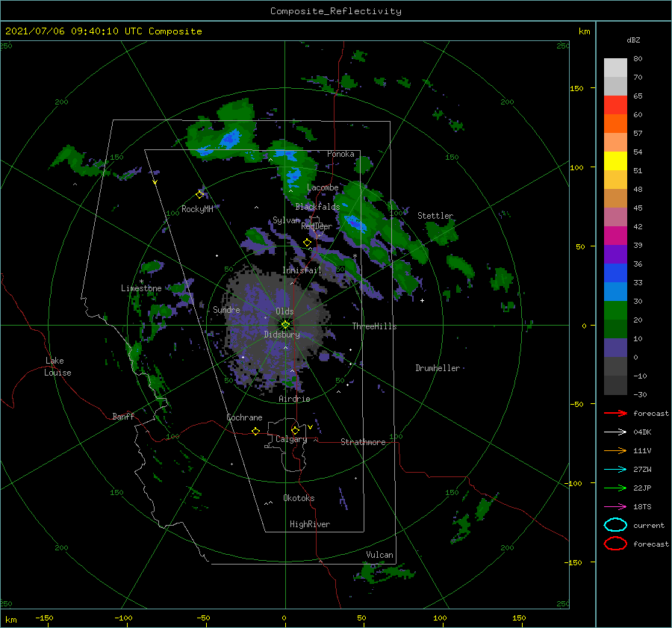Click the red forecast ellipse icon
This screenshot has width=672, height=628.
(x=615, y=544)
